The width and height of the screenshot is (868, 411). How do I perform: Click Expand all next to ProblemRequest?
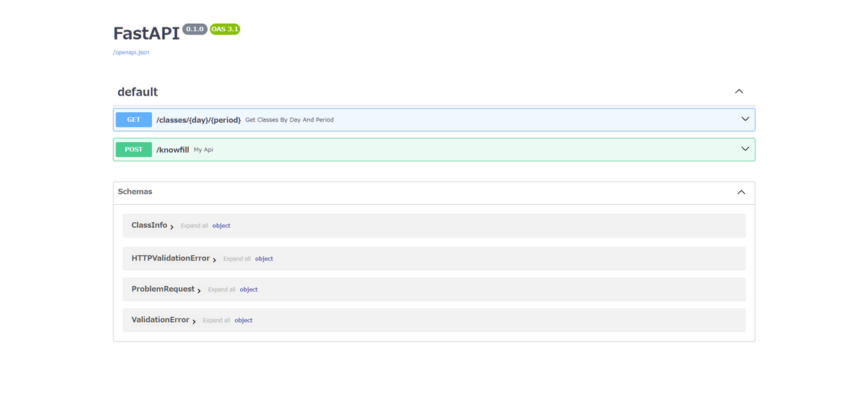pos(221,289)
